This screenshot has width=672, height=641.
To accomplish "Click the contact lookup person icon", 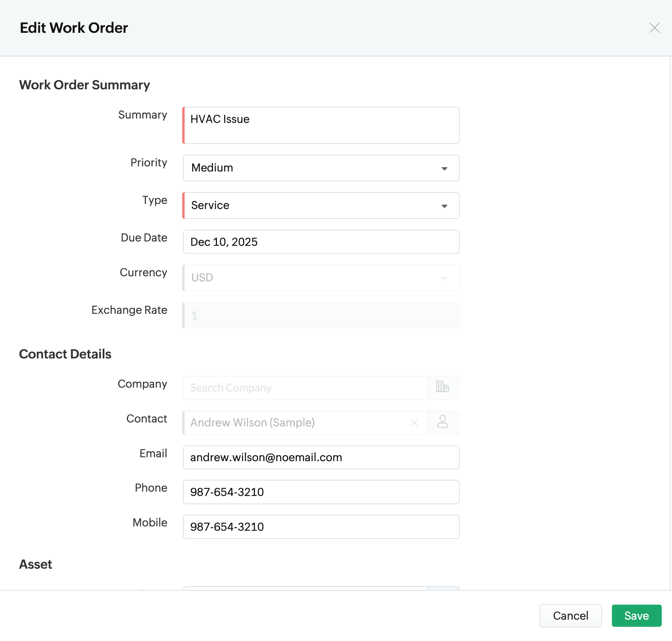I will (443, 422).
